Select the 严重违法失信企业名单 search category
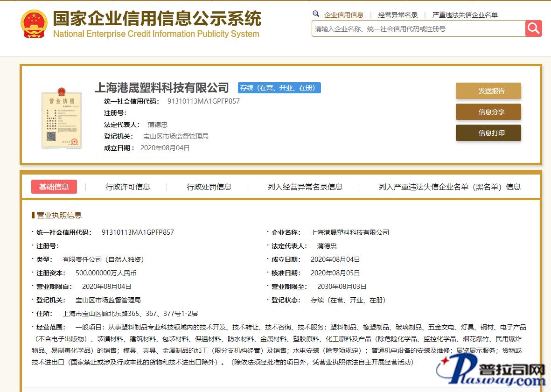The height and width of the screenshot is (392, 551). click(x=465, y=15)
